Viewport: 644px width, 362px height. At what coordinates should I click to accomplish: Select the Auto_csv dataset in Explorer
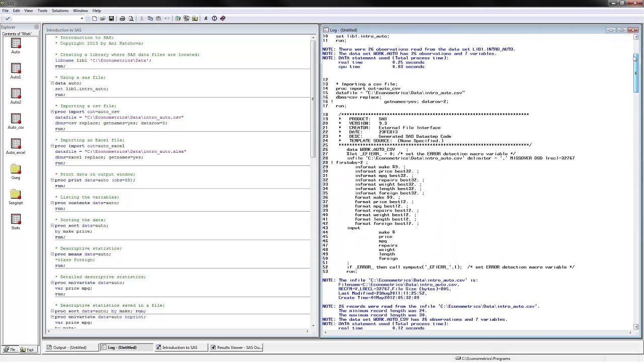tap(16, 119)
